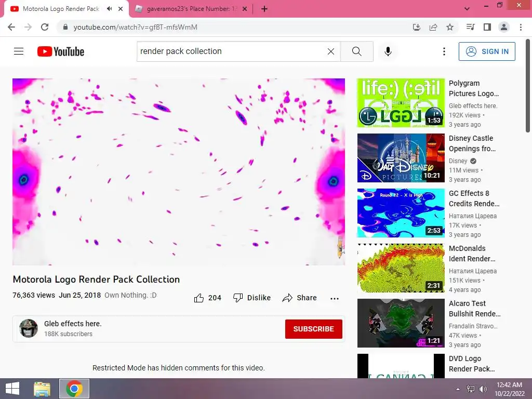Click the address bar URL
The image size is (532, 399).
136,27
